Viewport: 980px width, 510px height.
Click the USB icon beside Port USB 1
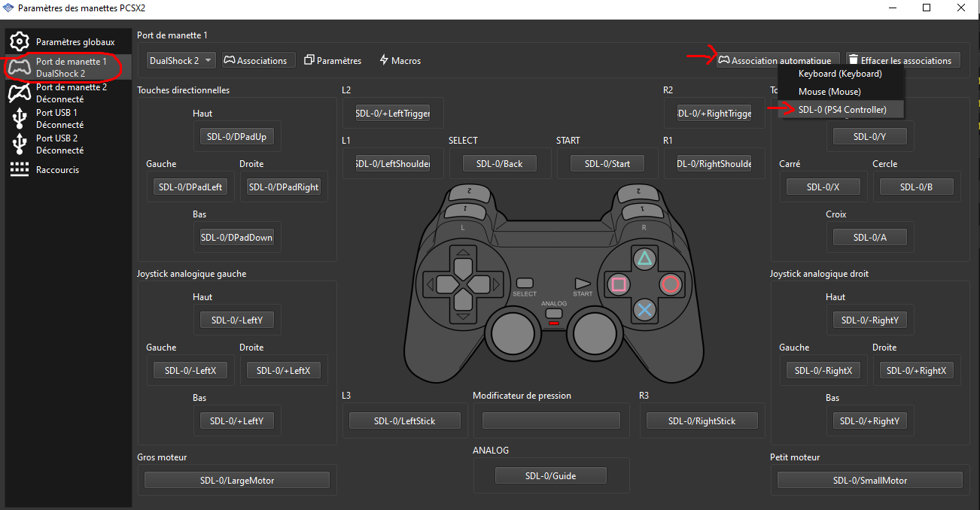click(x=20, y=118)
